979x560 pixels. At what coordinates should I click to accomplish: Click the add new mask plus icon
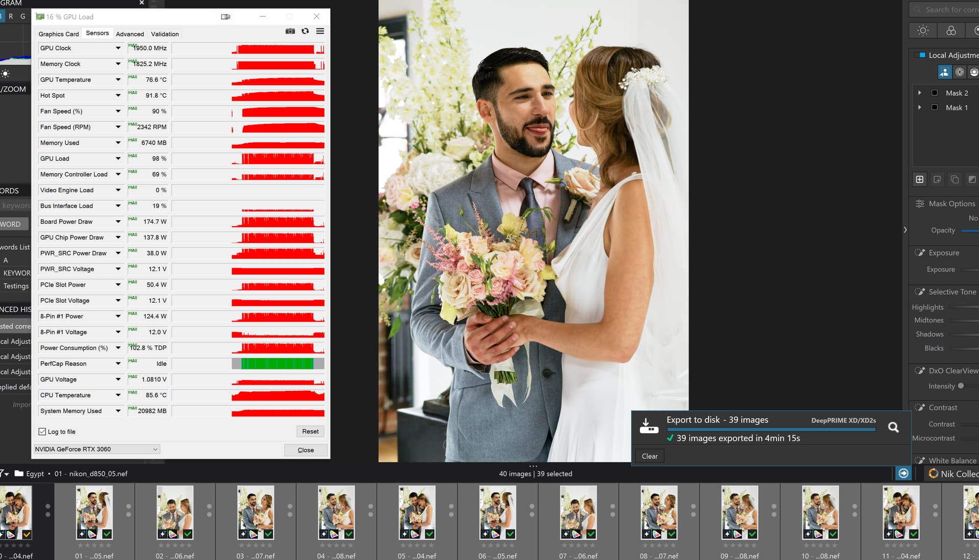click(x=919, y=179)
